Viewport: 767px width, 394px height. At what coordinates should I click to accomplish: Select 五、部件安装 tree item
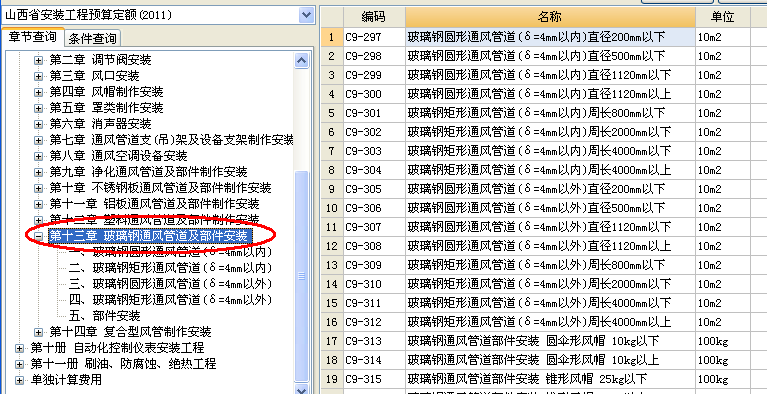pos(105,316)
